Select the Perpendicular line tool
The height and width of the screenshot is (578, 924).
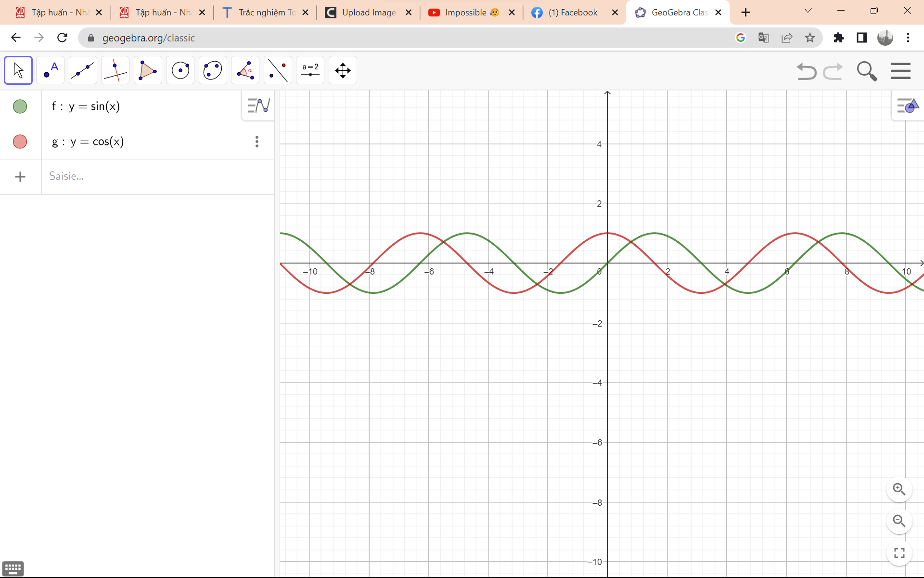[115, 70]
